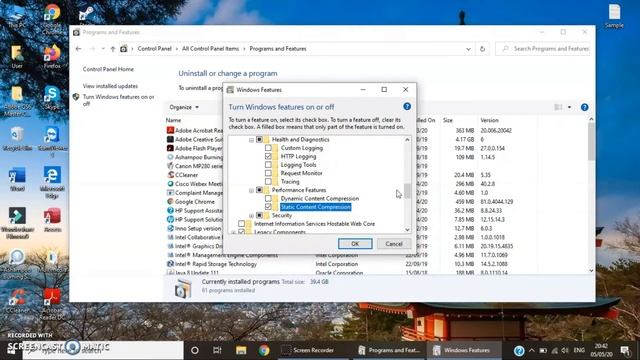
Task: Open recent locations dropdown next to forward arrow
Action: 103,49
